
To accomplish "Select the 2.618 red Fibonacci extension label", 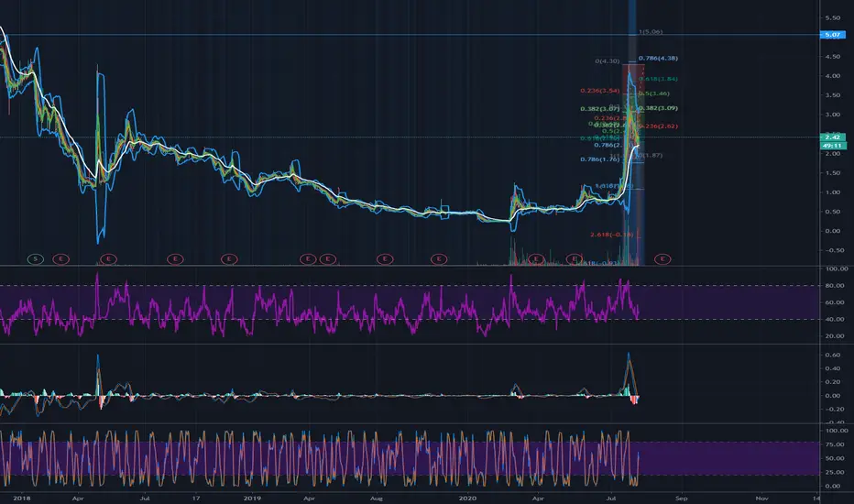I will point(611,235).
